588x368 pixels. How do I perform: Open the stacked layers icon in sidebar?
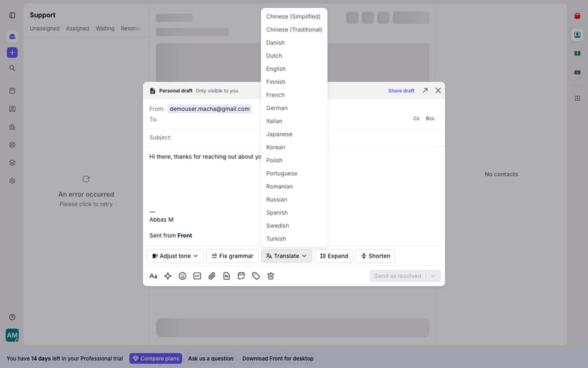[12, 163]
